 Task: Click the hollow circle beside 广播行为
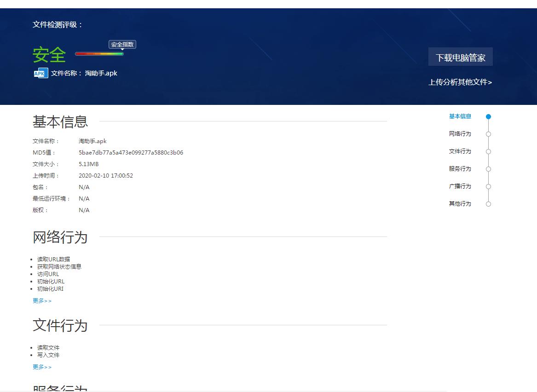point(488,186)
